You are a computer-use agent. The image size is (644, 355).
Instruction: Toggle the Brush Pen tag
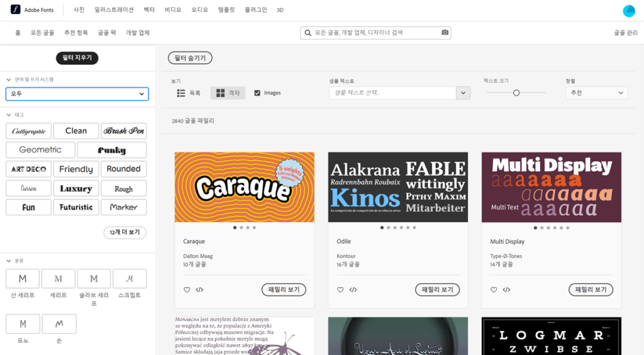(124, 131)
